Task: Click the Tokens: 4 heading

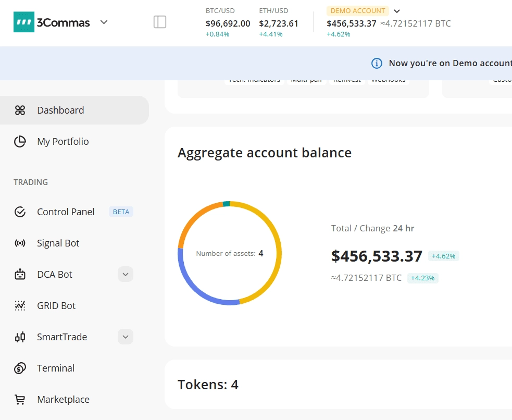Action: (x=208, y=385)
